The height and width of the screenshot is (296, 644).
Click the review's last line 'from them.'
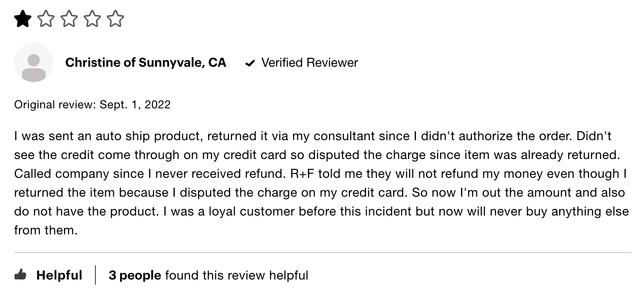46,230
